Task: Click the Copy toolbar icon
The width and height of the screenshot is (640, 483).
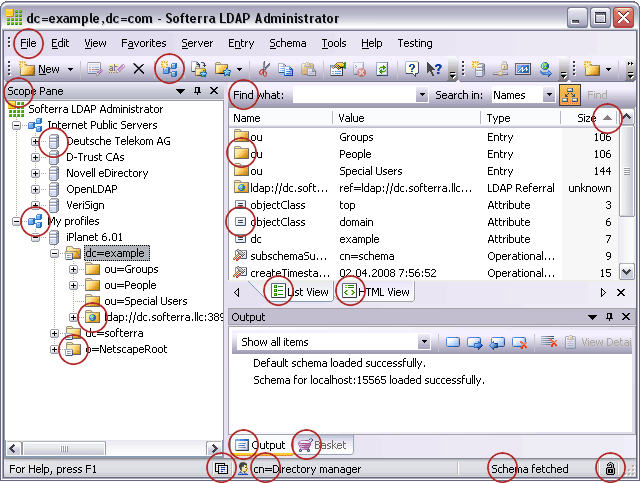Action: point(286,69)
